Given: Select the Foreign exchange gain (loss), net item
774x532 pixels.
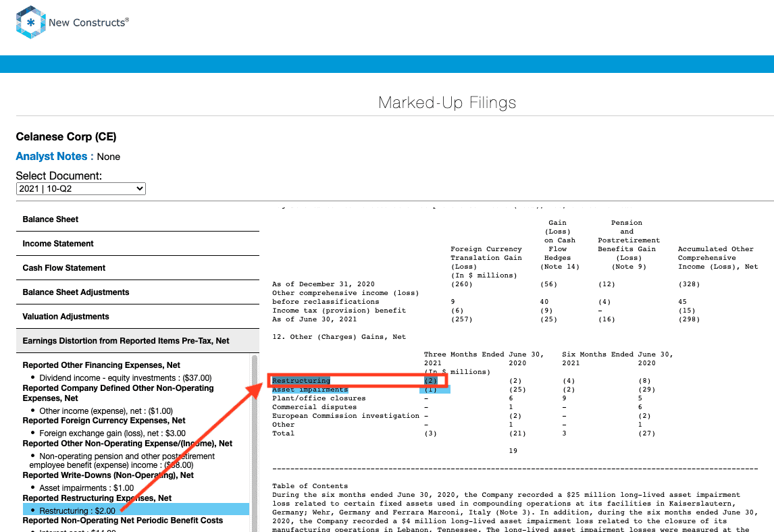Looking at the screenshot, I should (113, 433).
